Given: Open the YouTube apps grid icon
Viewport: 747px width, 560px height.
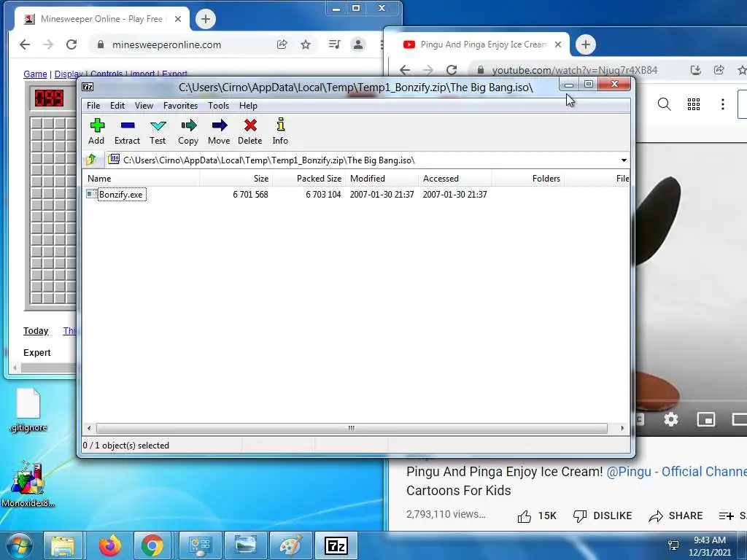Looking at the screenshot, I should pyautogui.click(x=694, y=104).
